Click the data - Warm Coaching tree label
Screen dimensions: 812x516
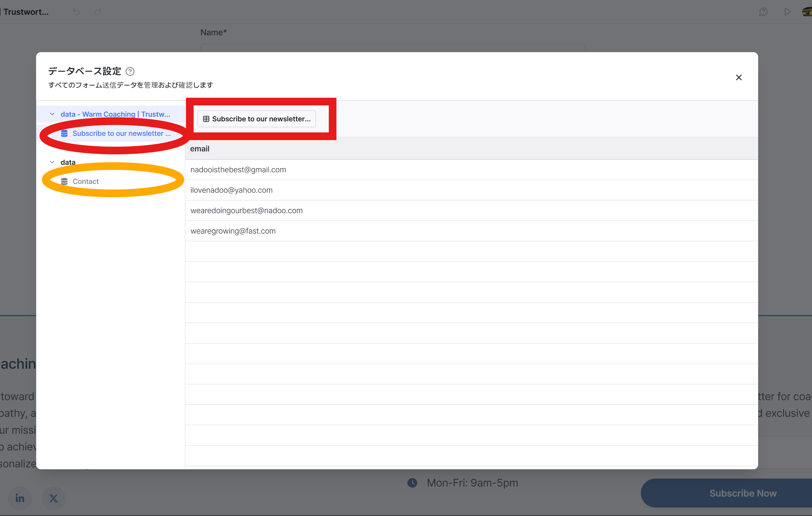click(x=115, y=114)
